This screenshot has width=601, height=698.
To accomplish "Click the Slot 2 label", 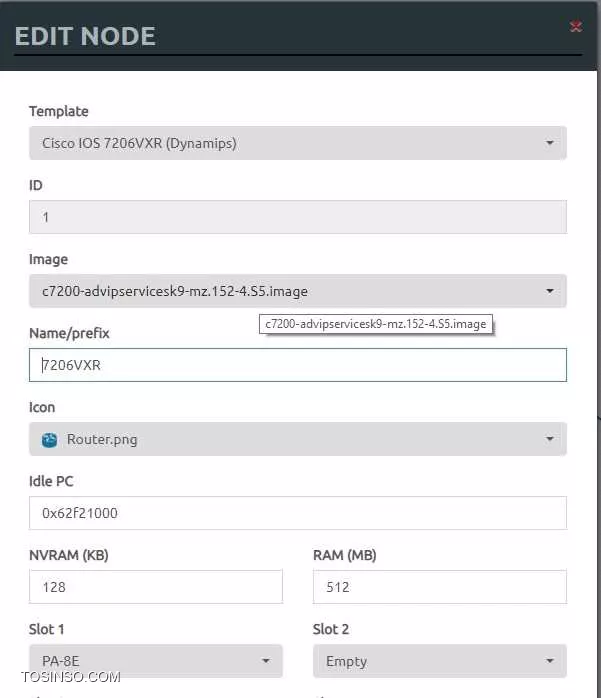I will click(x=331, y=629).
